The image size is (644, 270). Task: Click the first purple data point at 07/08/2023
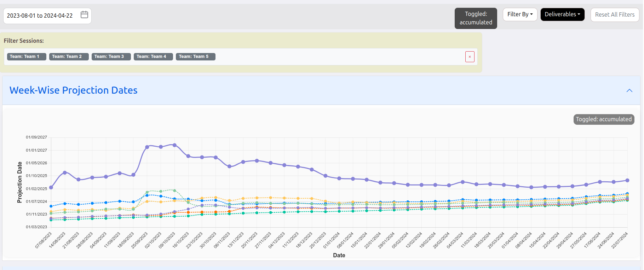[51, 188]
